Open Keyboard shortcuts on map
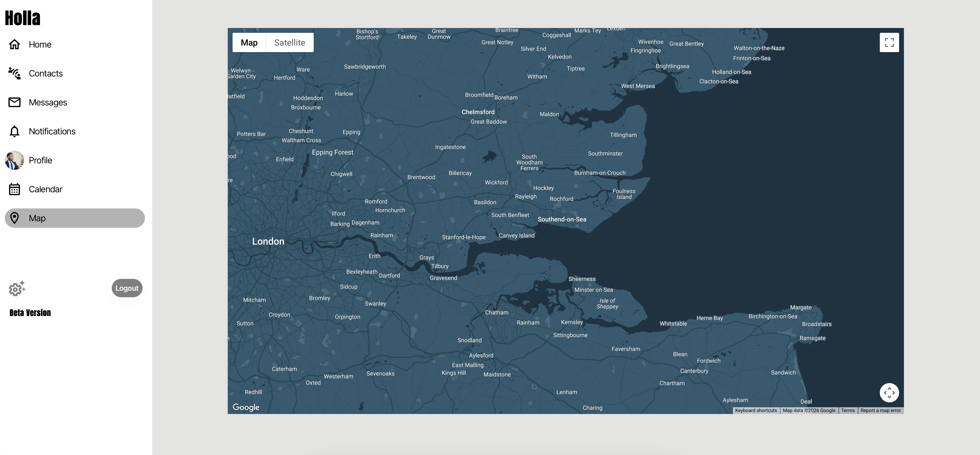The image size is (980, 455). point(756,411)
